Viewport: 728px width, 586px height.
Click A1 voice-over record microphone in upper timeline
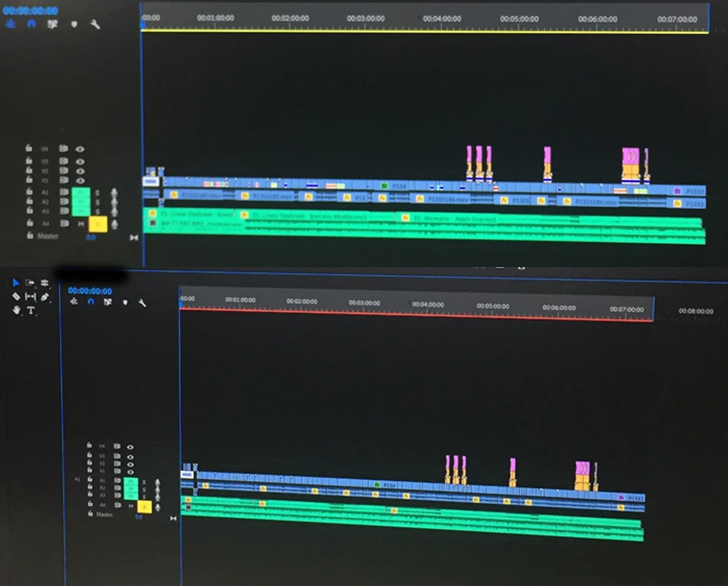[x=114, y=193]
